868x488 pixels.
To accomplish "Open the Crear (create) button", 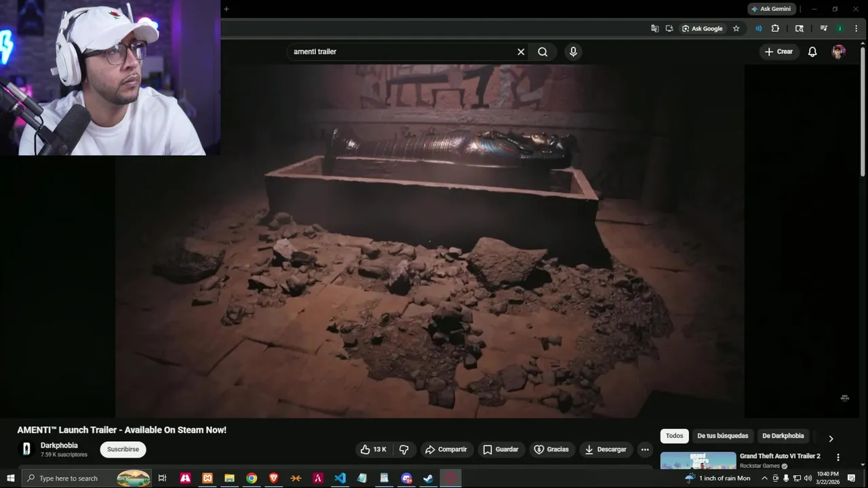I will click(778, 52).
